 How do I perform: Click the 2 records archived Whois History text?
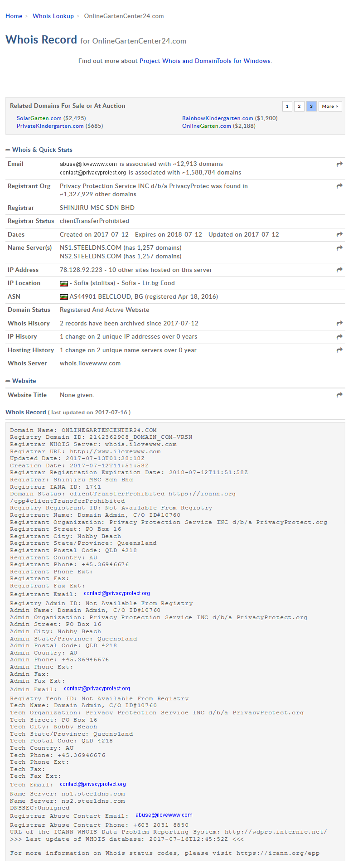coord(129,323)
